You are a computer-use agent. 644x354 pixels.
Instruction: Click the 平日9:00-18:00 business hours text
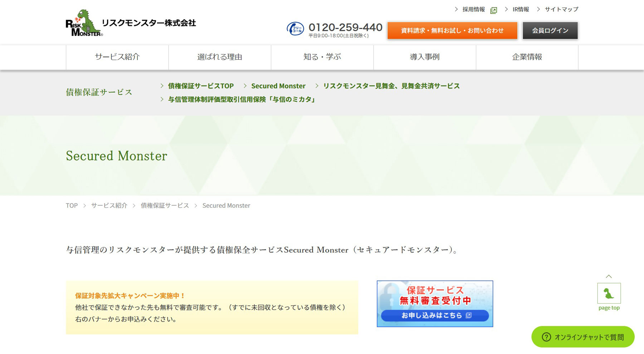(338, 36)
